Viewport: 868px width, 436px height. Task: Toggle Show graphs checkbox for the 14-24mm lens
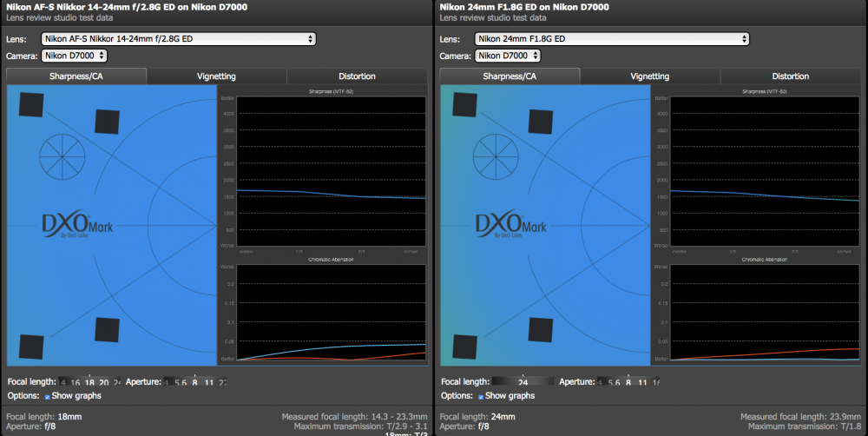pos(48,397)
